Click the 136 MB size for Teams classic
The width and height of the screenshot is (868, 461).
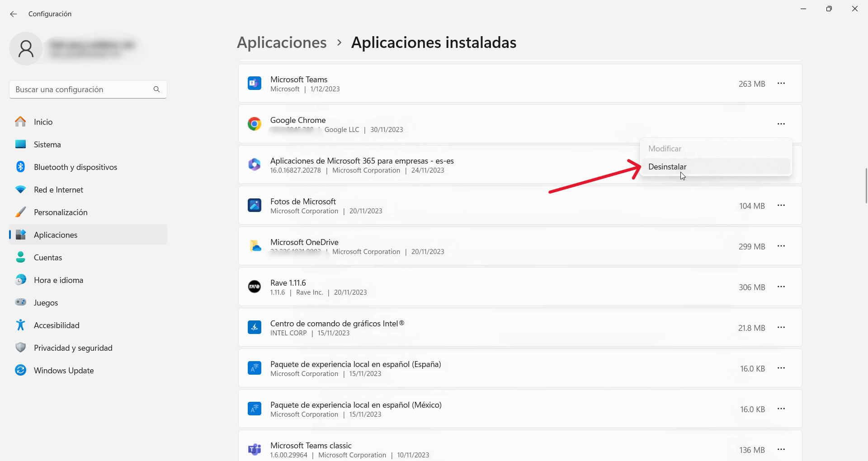[x=752, y=450]
